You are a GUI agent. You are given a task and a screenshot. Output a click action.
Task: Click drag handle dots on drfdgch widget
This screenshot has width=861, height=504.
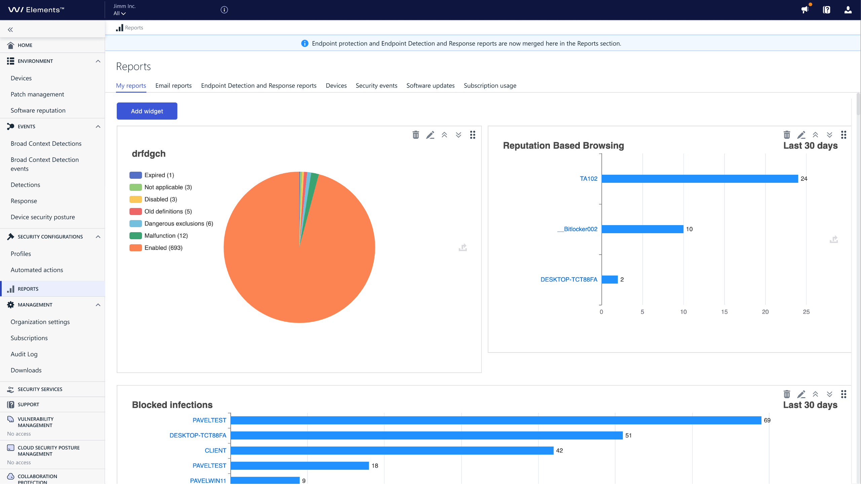click(473, 135)
